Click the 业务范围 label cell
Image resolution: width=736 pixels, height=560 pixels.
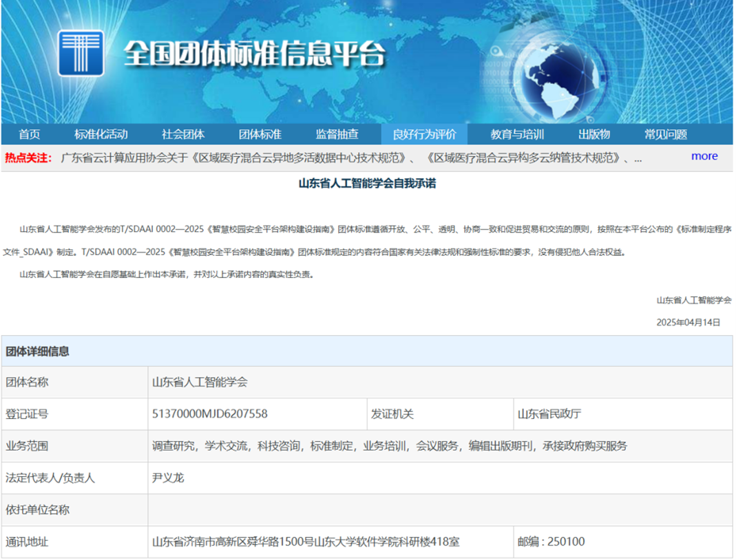point(74,446)
